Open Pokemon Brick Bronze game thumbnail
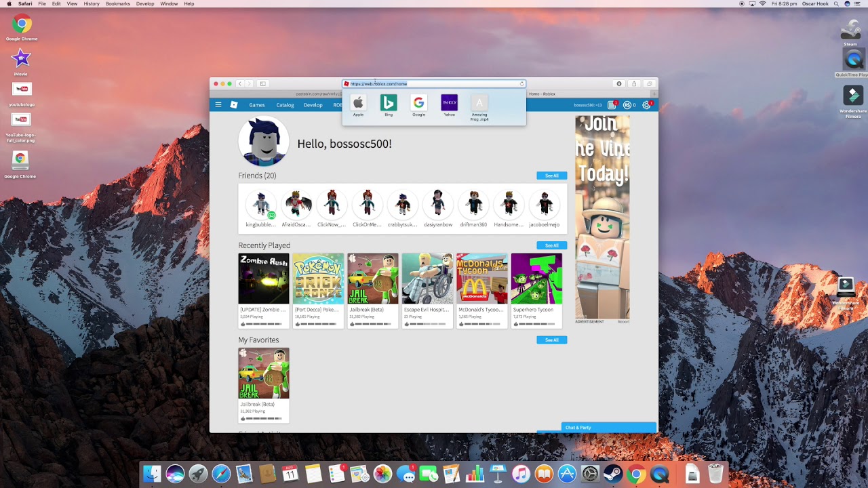The image size is (868, 488). [x=318, y=279]
